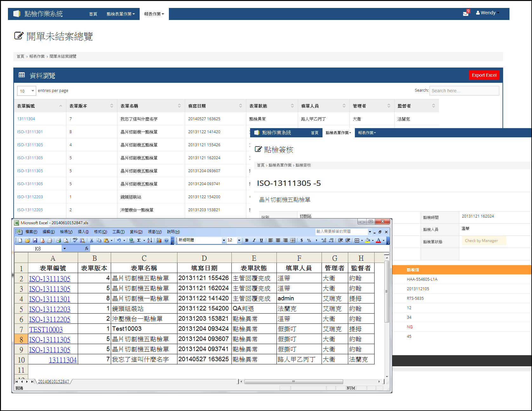Click the Save icon in Excel toolbar
The image size is (532, 411).
[35, 241]
